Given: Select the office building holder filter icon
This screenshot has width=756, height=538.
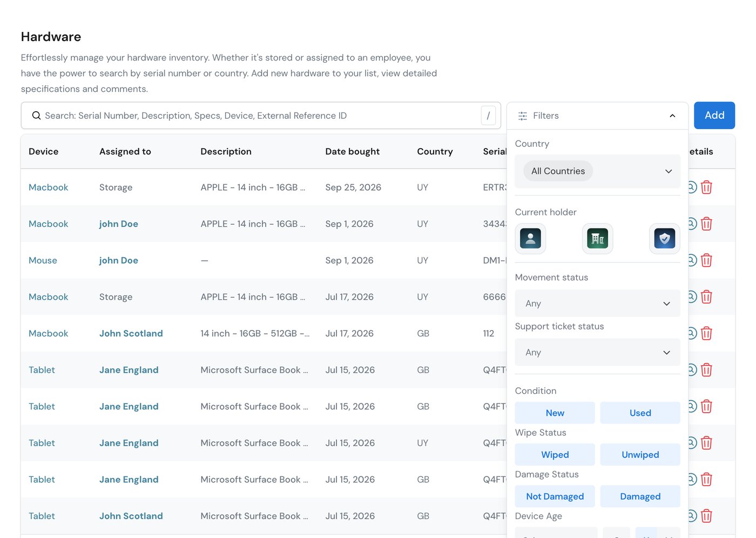Looking at the screenshot, I should tap(597, 238).
